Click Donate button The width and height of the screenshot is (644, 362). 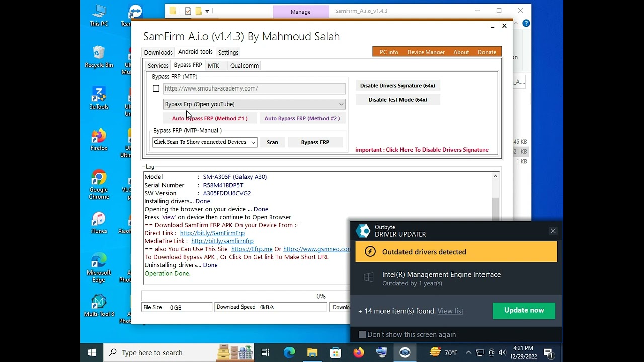click(x=487, y=52)
